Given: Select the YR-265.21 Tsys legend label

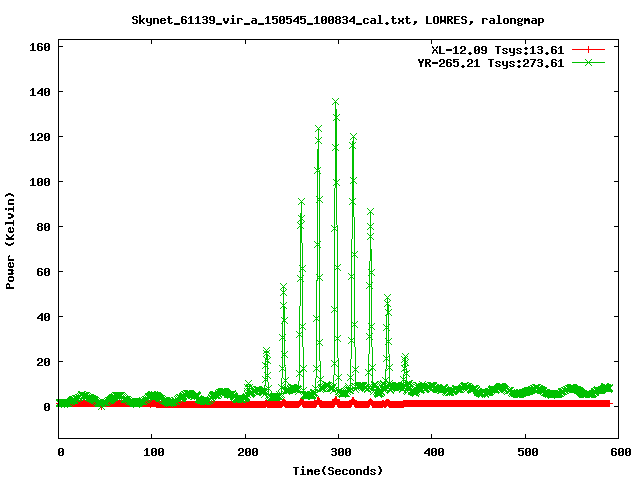Looking at the screenshot, I should point(490,63).
